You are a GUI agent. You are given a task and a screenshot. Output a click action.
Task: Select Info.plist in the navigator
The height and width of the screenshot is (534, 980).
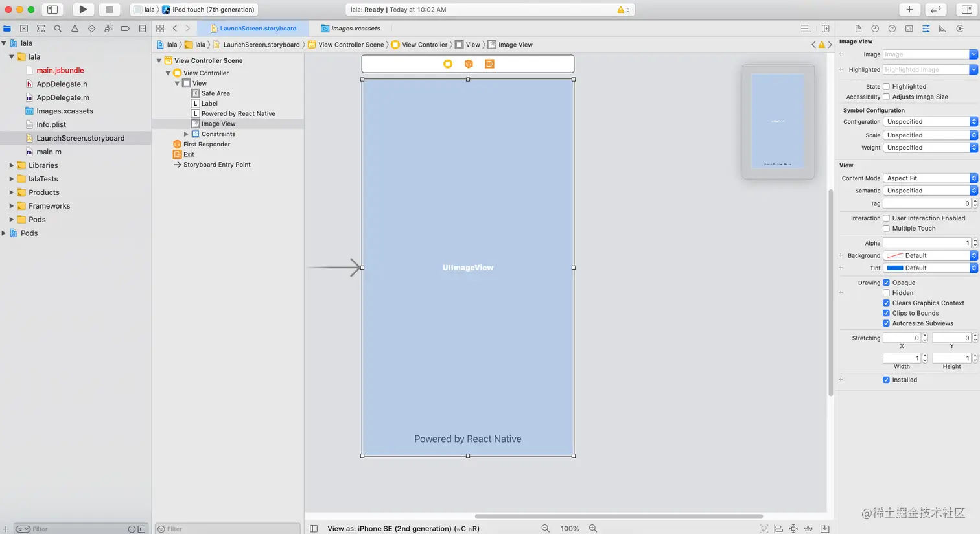51,125
